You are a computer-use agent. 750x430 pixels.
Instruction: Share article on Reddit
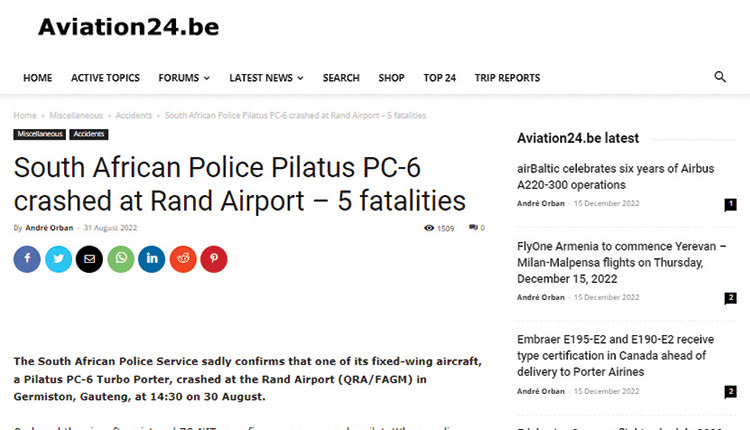pos(182,259)
